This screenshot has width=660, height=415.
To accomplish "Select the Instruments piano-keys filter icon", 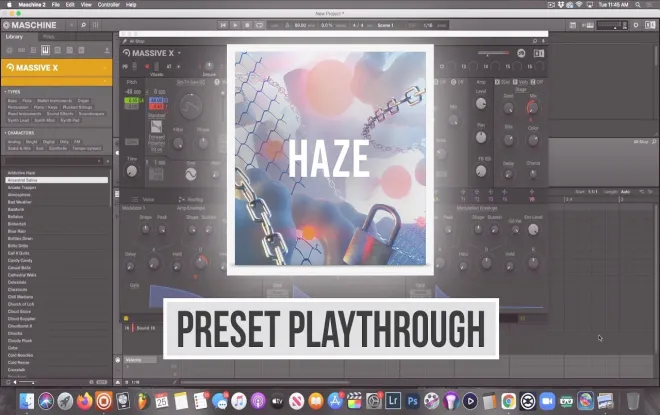I will coord(45,51).
